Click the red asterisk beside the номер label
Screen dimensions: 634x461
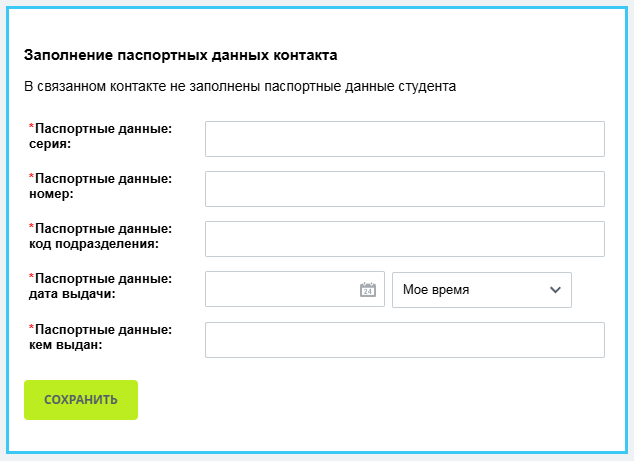(31, 178)
